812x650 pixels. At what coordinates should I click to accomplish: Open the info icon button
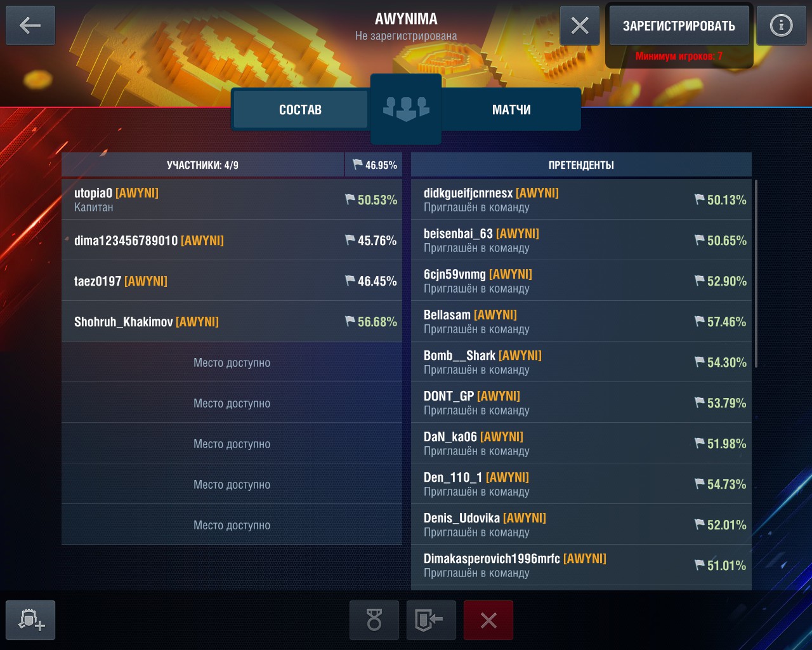(x=781, y=25)
